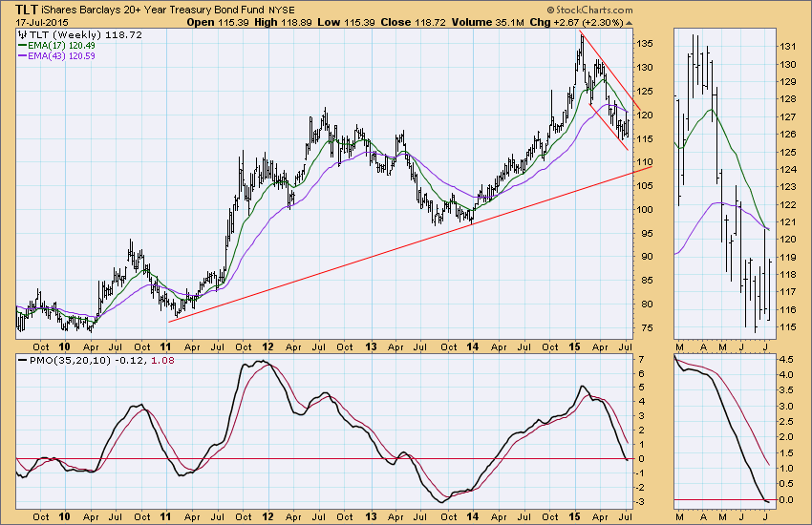Viewport: 812px width, 525px height.
Task: Click the candlestick icon beside TLT (Weekly)
Action: 22,34
